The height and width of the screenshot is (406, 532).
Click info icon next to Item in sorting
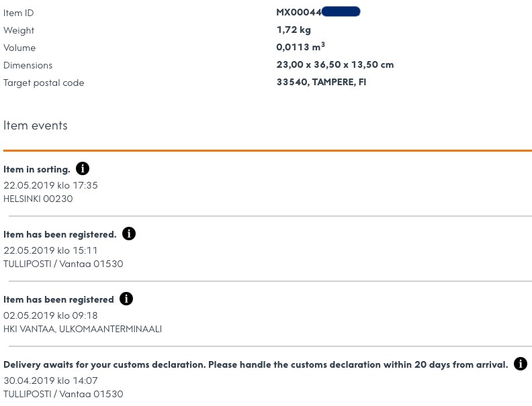pos(83,168)
